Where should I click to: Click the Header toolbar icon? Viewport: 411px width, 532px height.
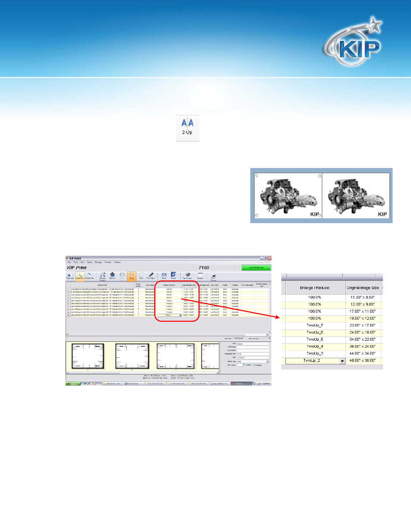click(x=200, y=276)
